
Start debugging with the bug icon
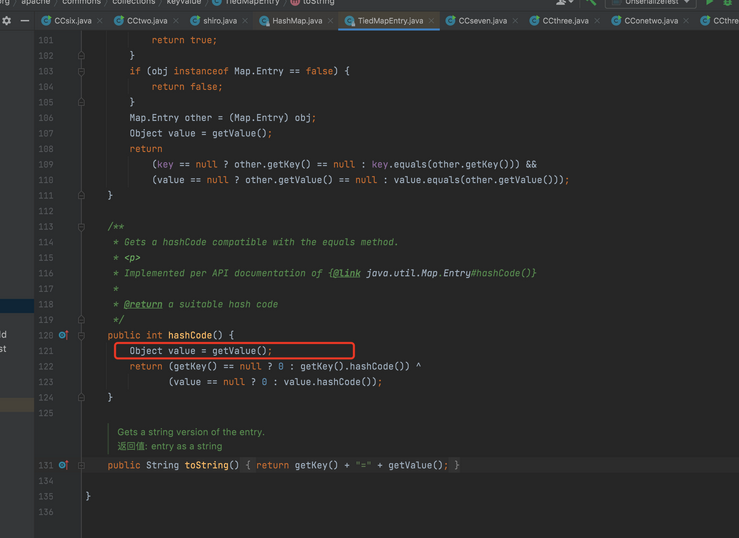point(728,2)
